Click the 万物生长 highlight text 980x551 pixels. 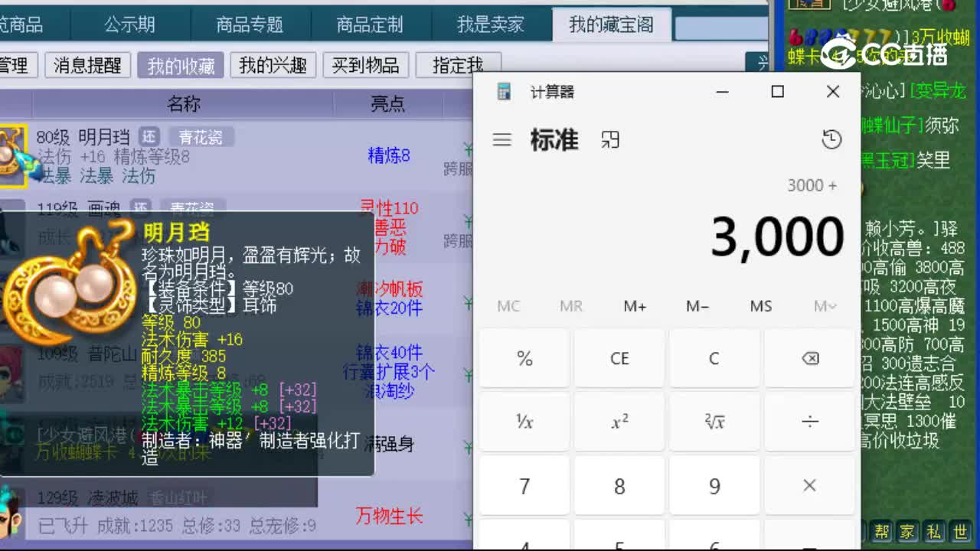[x=389, y=516]
